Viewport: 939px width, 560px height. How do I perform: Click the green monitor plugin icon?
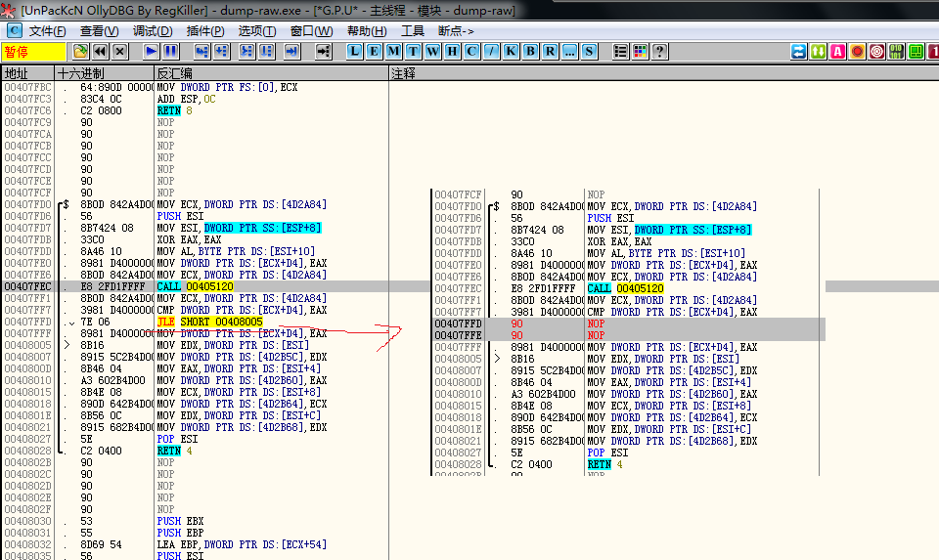click(x=917, y=52)
